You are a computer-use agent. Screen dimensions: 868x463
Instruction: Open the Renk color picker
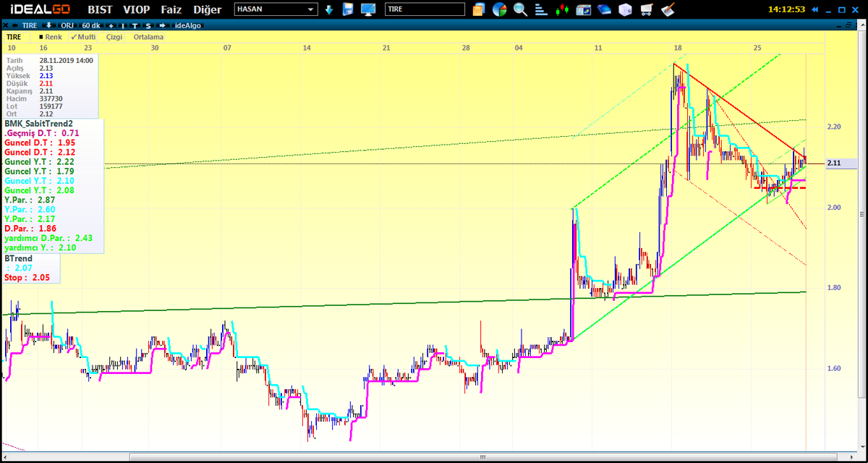(51, 36)
